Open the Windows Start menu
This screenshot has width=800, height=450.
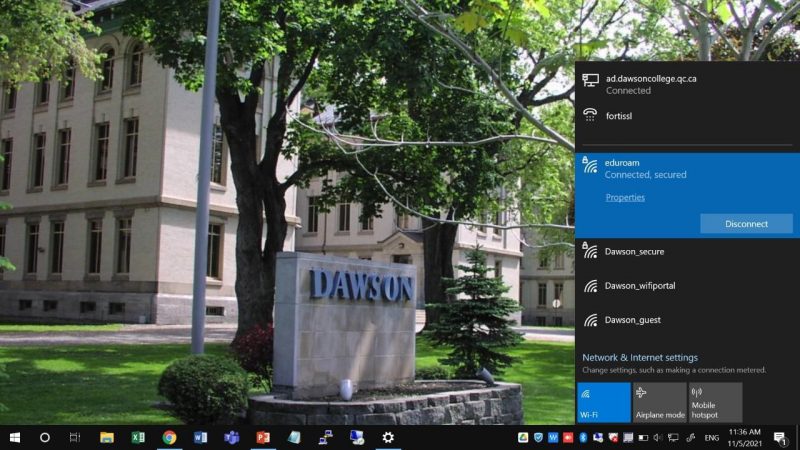pyautogui.click(x=15, y=437)
